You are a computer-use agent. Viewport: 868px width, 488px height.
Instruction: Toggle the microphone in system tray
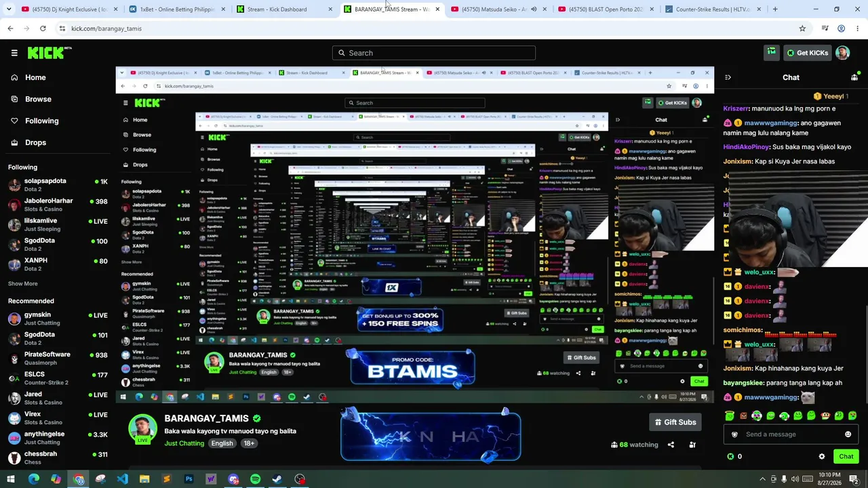[x=785, y=479]
